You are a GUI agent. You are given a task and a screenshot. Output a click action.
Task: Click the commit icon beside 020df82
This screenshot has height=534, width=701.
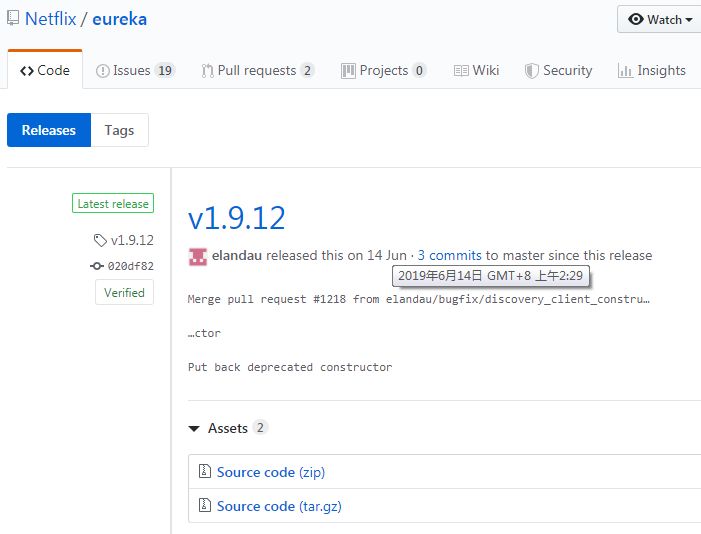pos(97,266)
